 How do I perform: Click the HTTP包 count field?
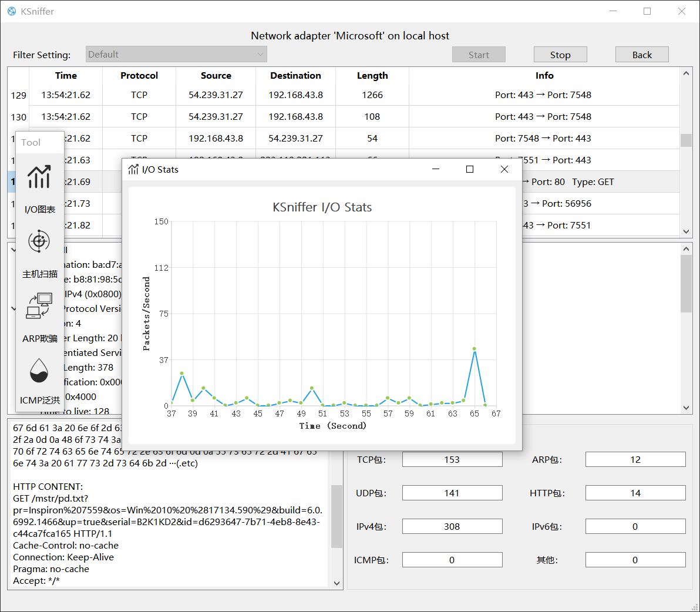[x=635, y=493]
